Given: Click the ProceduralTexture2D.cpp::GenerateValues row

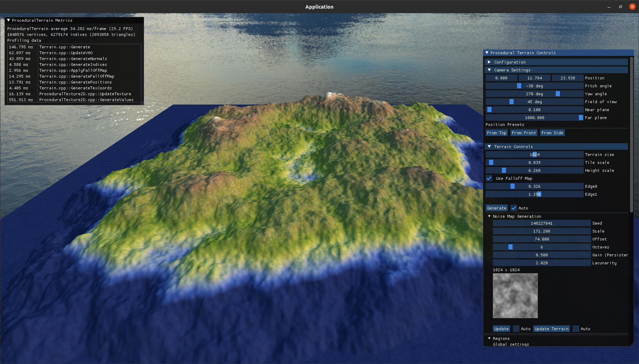Looking at the screenshot, I should tap(74, 100).
